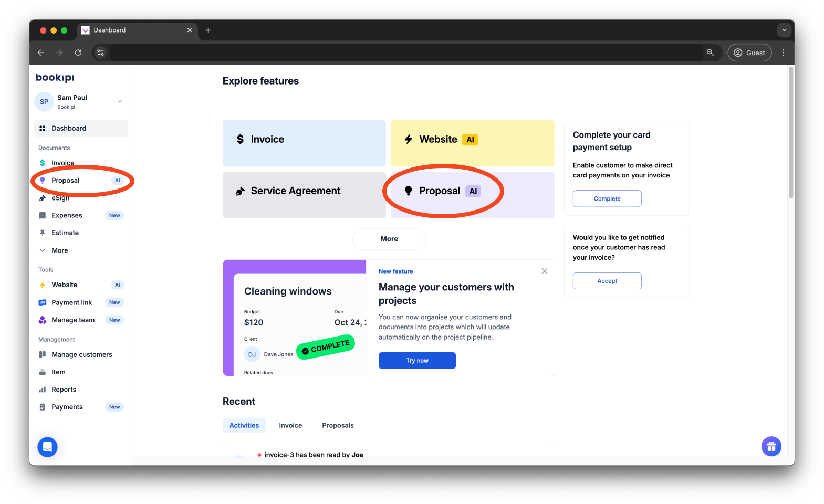Open Payments in the sidebar
This screenshot has height=504, width=824.
[81, 407]
